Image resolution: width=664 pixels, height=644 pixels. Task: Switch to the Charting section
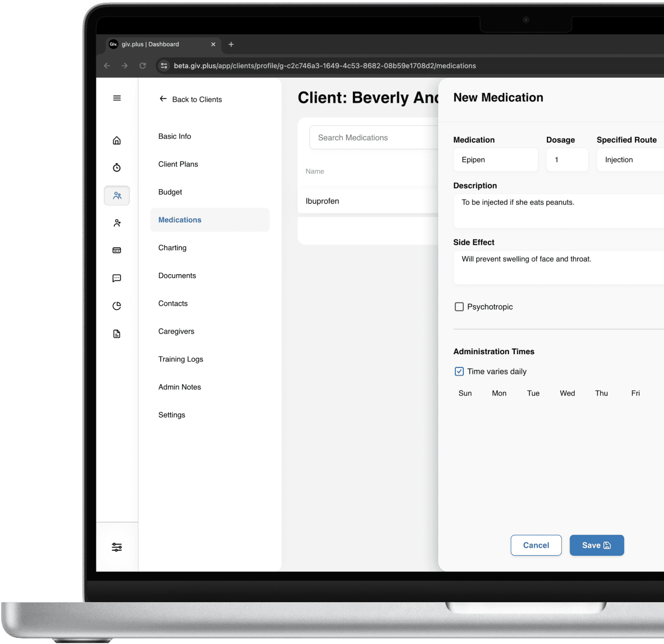(x=172, y=248)
